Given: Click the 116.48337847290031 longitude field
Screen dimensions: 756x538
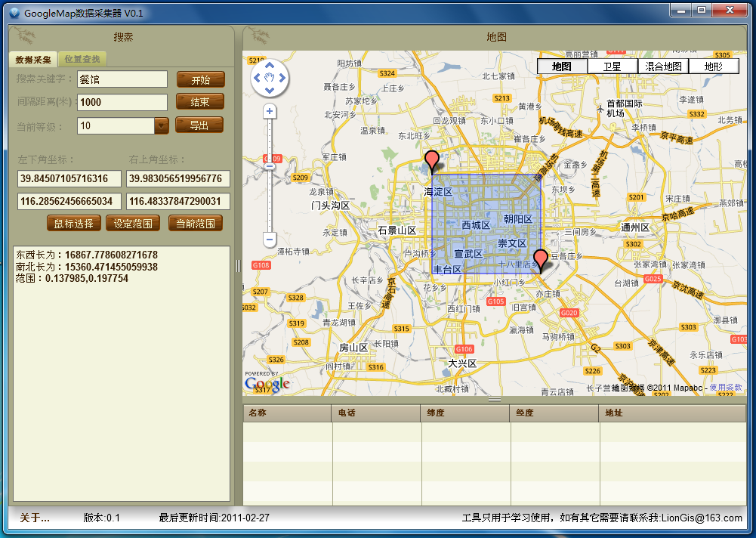Looking at the screenshot, I should pyautogui.click(x=178, y=201).
